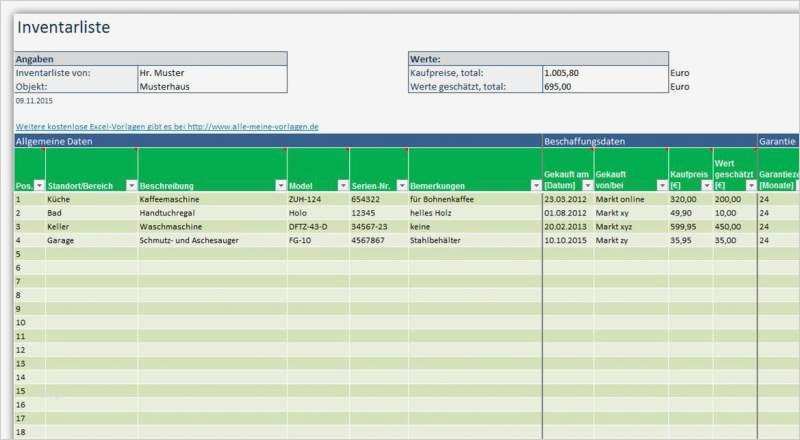Click Kaufpreis value 599,95
800x440 pixels.
tap(691, 227)
